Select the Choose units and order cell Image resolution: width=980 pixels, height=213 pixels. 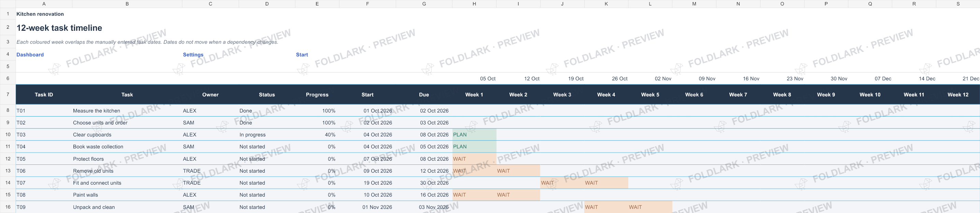127,123
